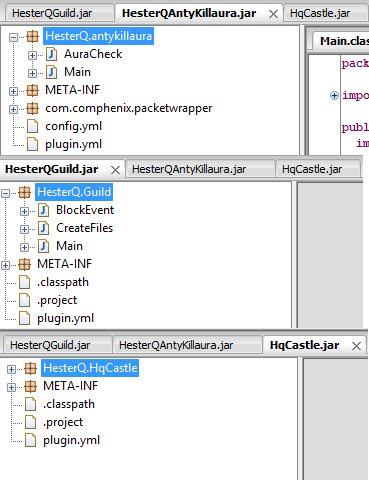Click .project file icon in bottom panel
Image resolution: width=369 pixels, height=480 pixels.
point(30,422)
